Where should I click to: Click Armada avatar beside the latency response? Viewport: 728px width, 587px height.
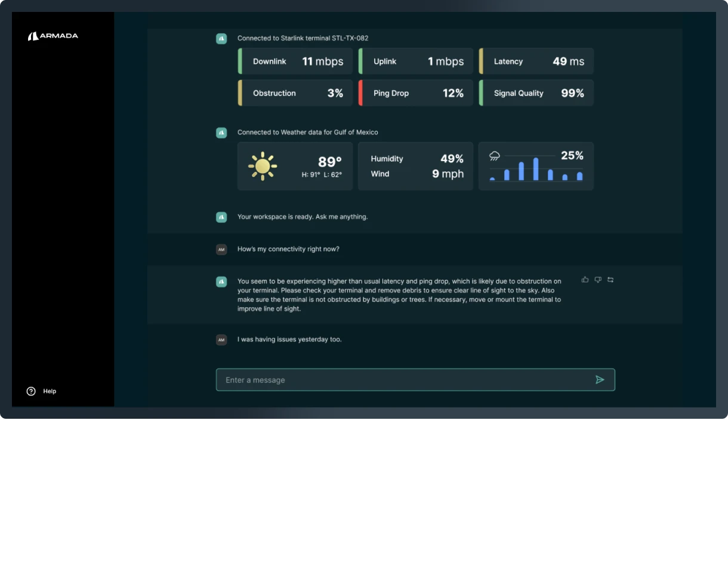click(221, 282)
